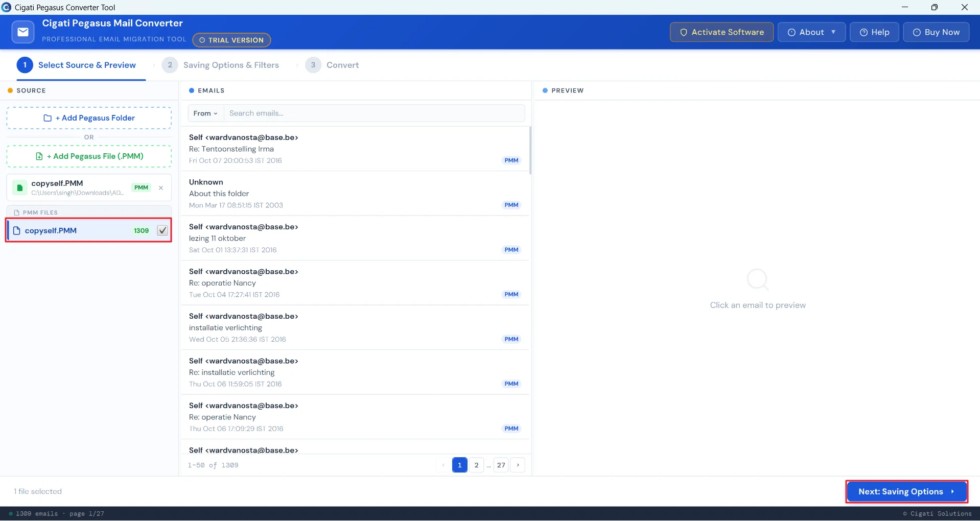This screenshot has width=980, height=521.
Task: Open step 1 Select Source & Preview tab
Action: pos(77,65)
